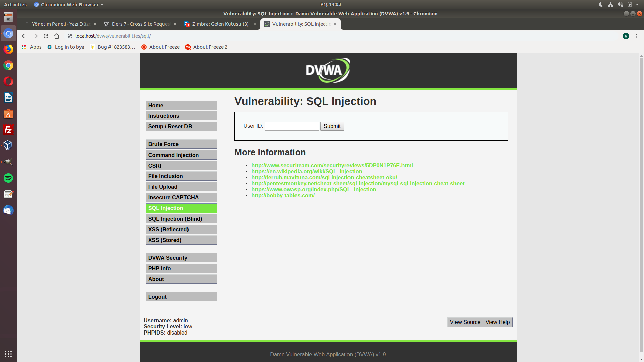This screenshot has width=644, height=362.
Task: Open the CSRF vulnerability page
Action: coord(181,166)
